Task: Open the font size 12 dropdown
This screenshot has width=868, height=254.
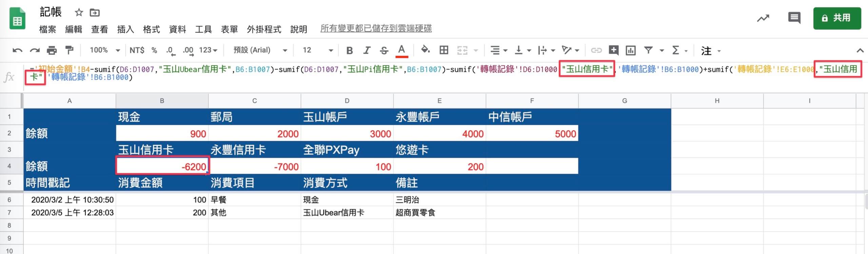Action: point(318,50)
